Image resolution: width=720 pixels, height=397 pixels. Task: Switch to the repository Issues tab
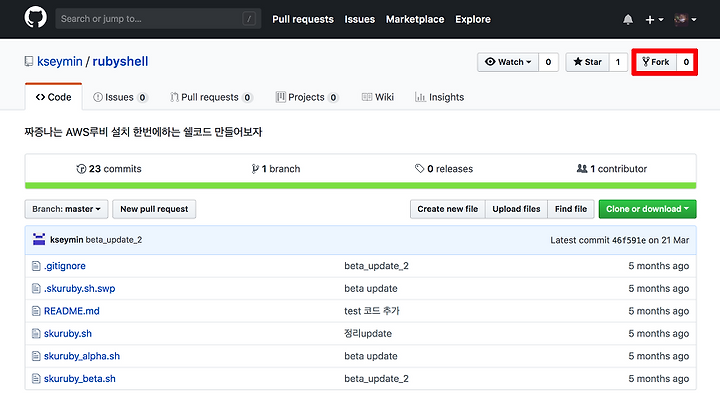[x=120, y=97]
